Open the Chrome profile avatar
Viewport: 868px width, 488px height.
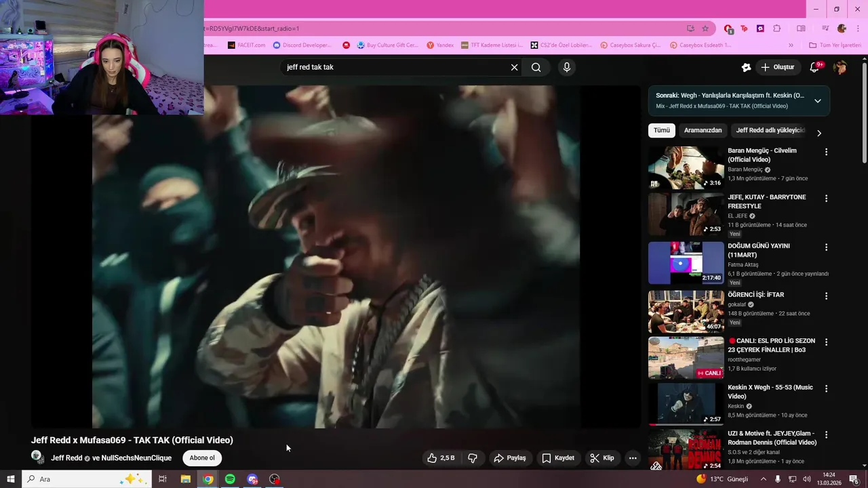[842, 28]
